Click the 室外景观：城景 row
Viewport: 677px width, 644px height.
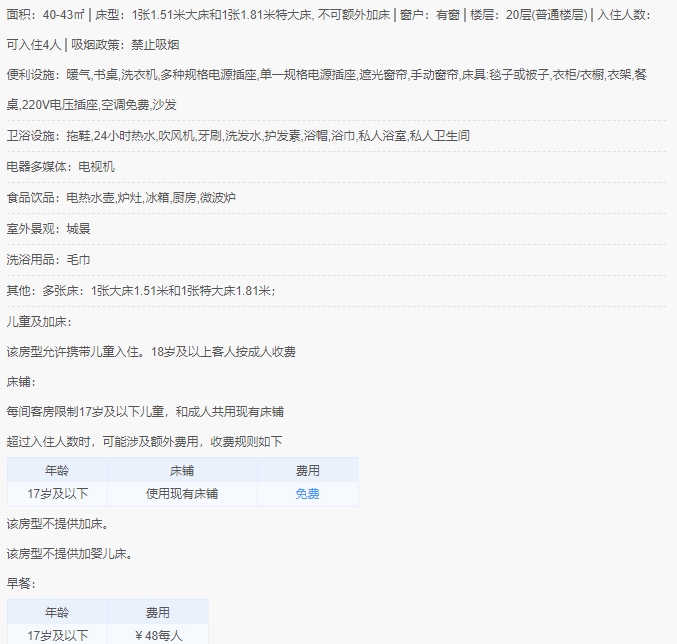pyautogui.click(x=48, y=229)
